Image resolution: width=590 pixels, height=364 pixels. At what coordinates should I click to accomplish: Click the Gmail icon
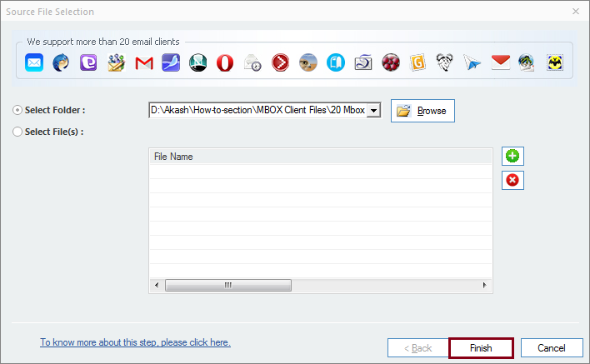click(143, 62)
